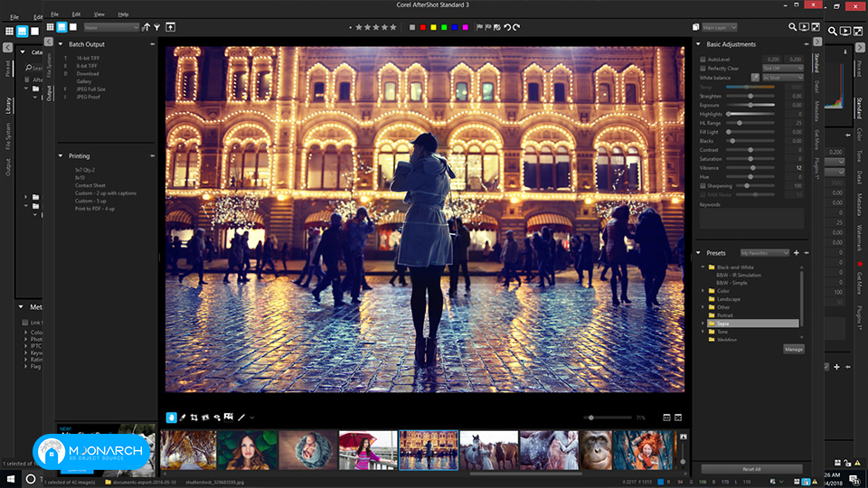Pin the Batch Output panel
The image size is (868, 488).
click(x=152, y=44)
